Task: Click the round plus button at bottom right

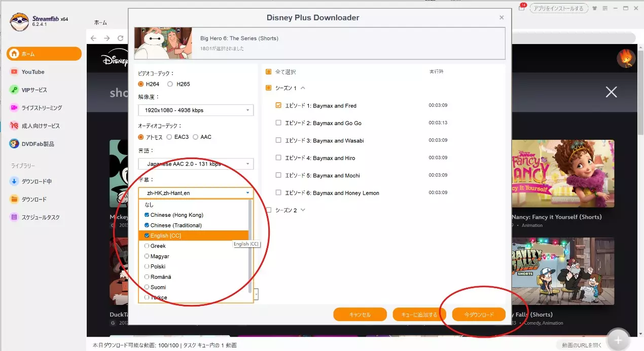Action: pos(618,340)
